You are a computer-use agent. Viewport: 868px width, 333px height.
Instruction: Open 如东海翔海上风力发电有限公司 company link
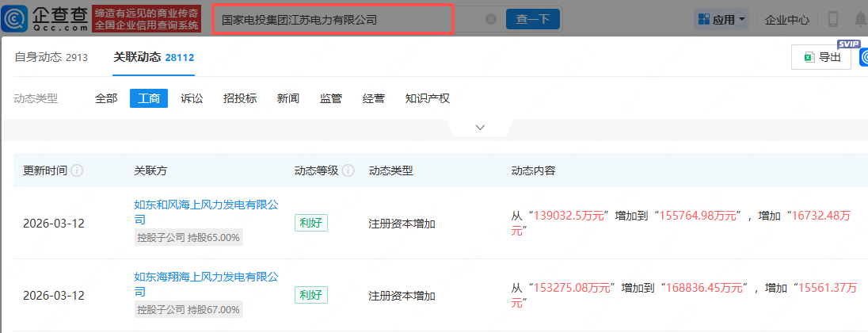point(206,277)
